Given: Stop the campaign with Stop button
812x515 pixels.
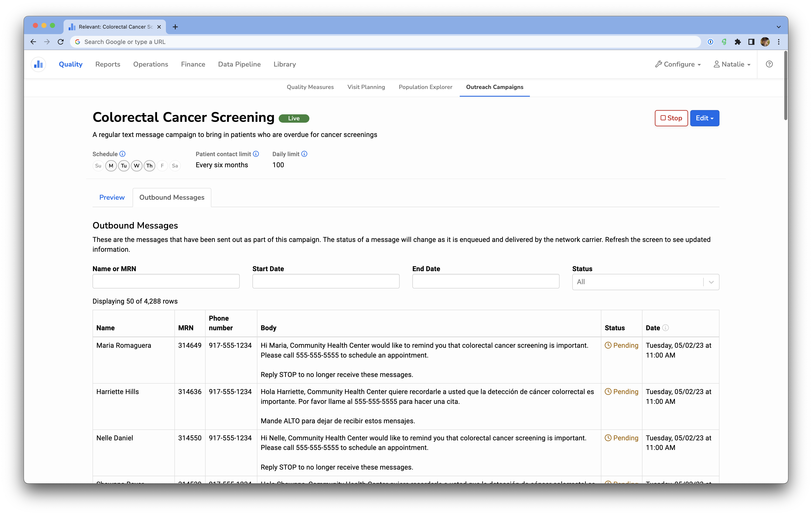Looking at the screenshot, I should tap(671, 118).
